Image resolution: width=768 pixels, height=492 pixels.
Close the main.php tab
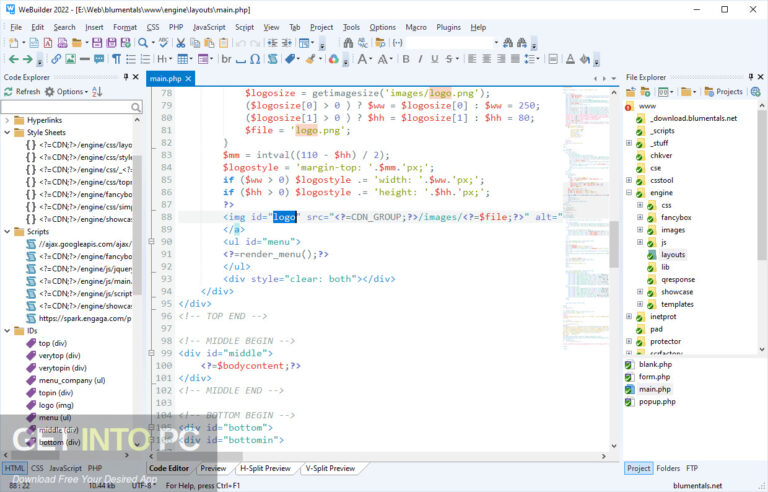tap(188, 79)
